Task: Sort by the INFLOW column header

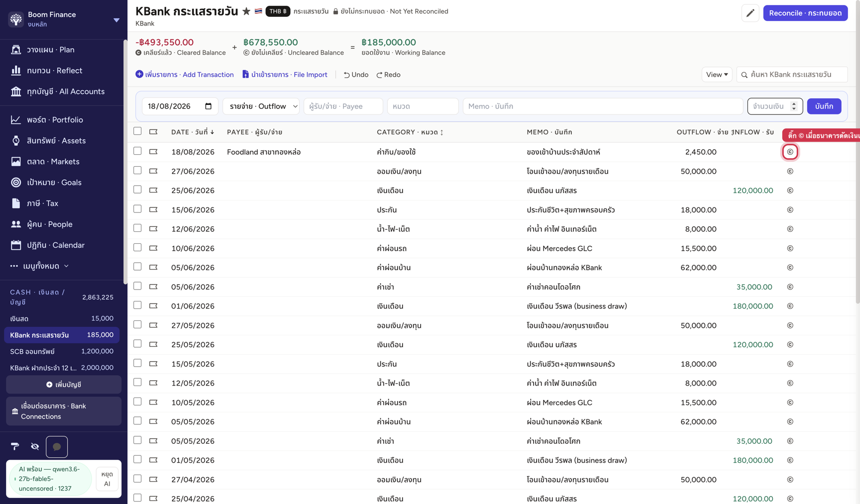Action: click(753, 132)
